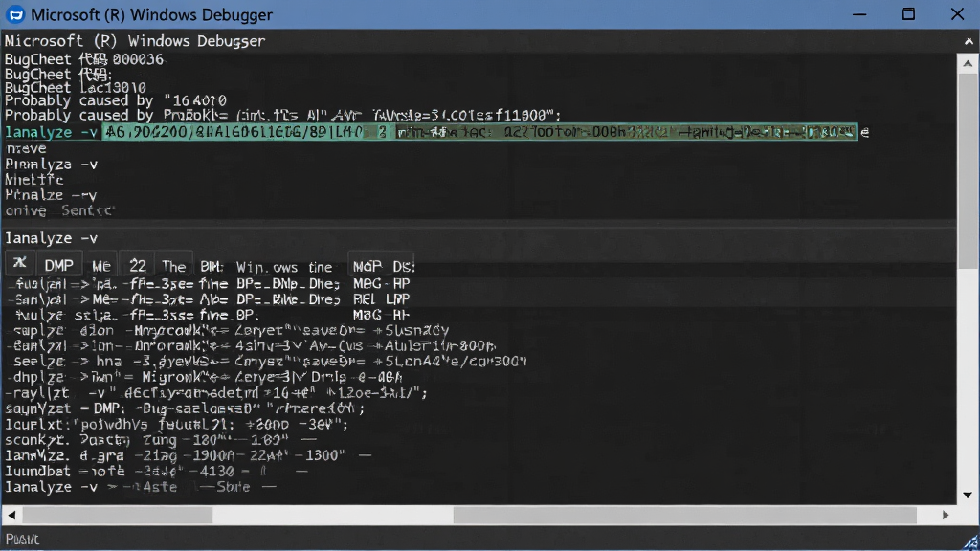980x551 pixels.
Task: Open the DMP tab
Action: pos(58,266)
